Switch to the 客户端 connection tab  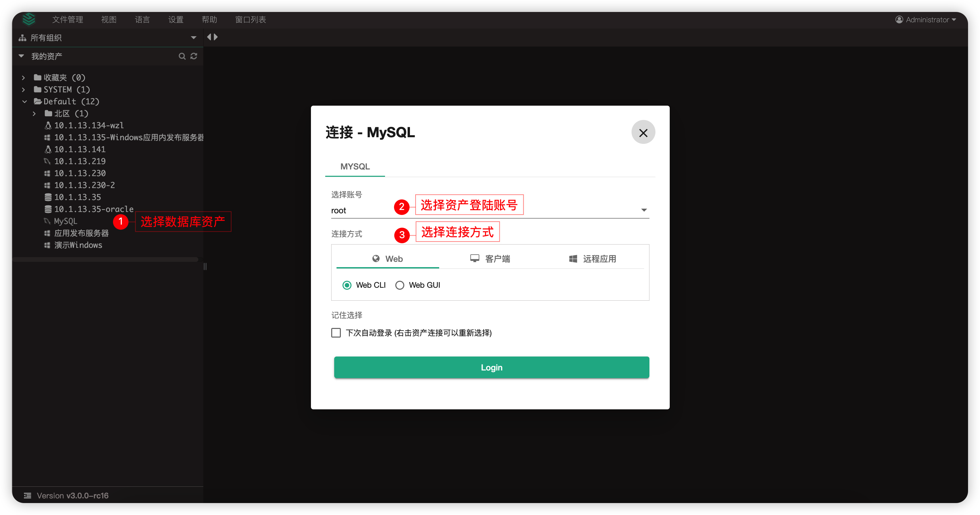(490, 259)
